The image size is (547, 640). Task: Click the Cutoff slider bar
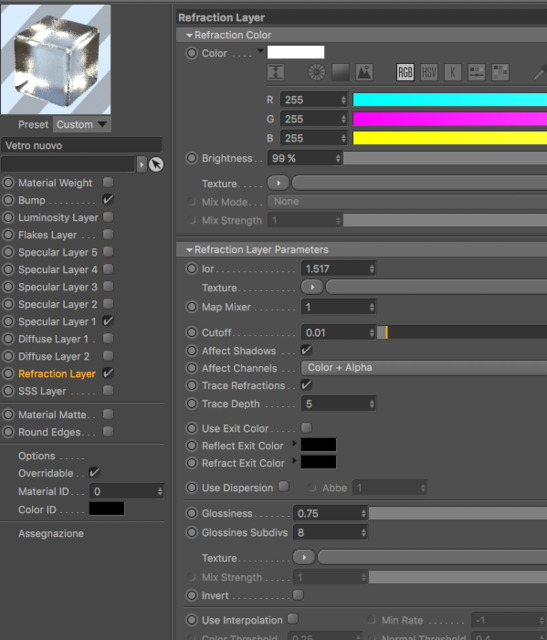pyautogui.click(x=462, y=333)
